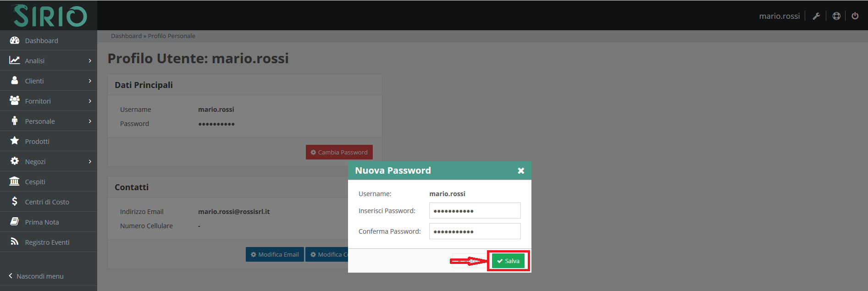Click the Dashboard gauge icon in sidebar
Image resolution: width=868 pixels, height=291 pixels.
coord(15,40)
